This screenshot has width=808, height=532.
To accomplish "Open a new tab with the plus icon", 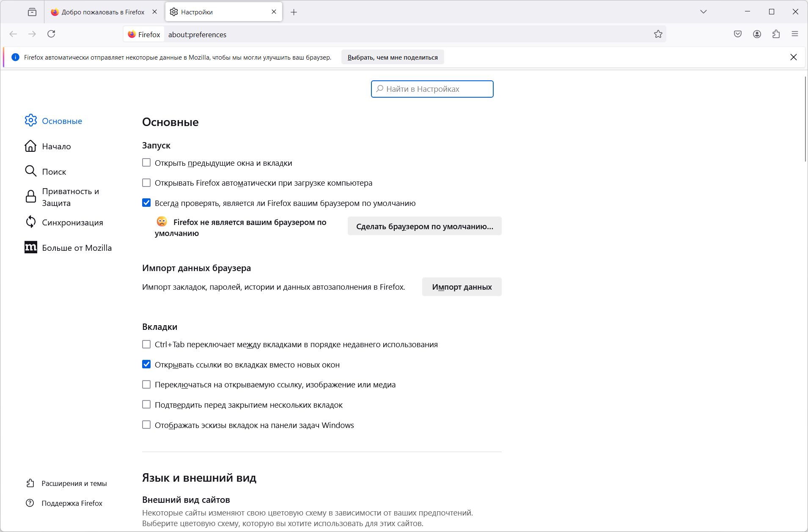I will [294, 12].
